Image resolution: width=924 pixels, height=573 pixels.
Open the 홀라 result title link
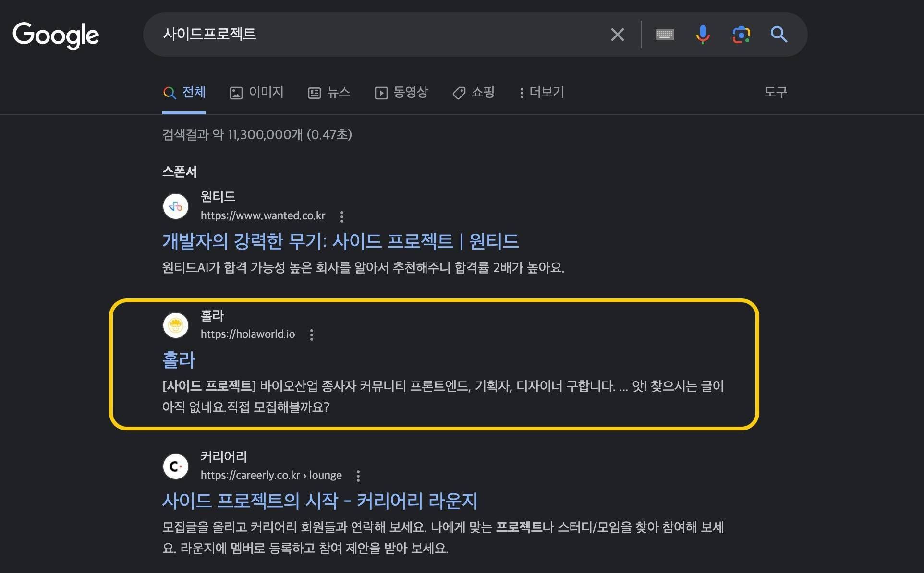179,360
